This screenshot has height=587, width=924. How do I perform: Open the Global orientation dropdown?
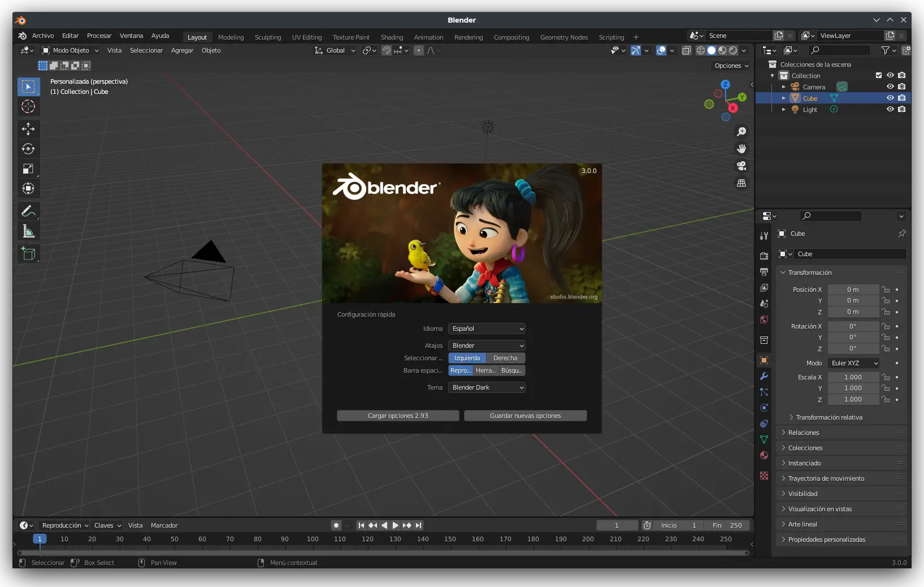335,50
